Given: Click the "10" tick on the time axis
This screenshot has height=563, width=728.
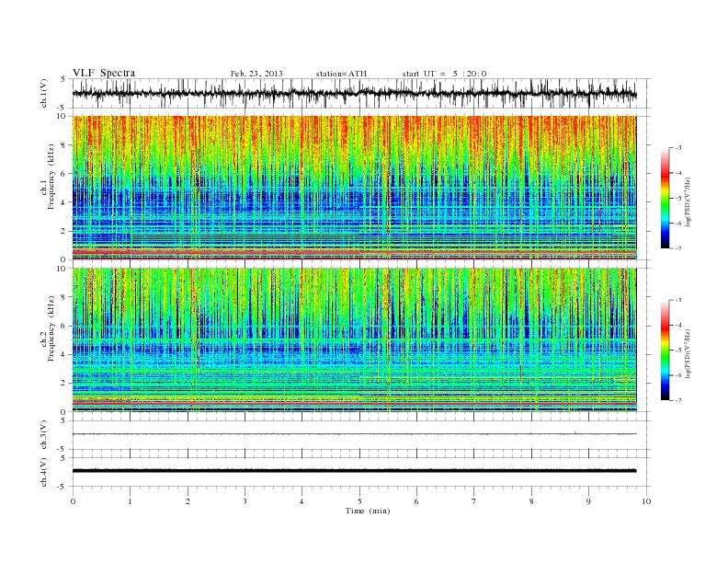Looking at the screenshot, I should pos(646,501).
